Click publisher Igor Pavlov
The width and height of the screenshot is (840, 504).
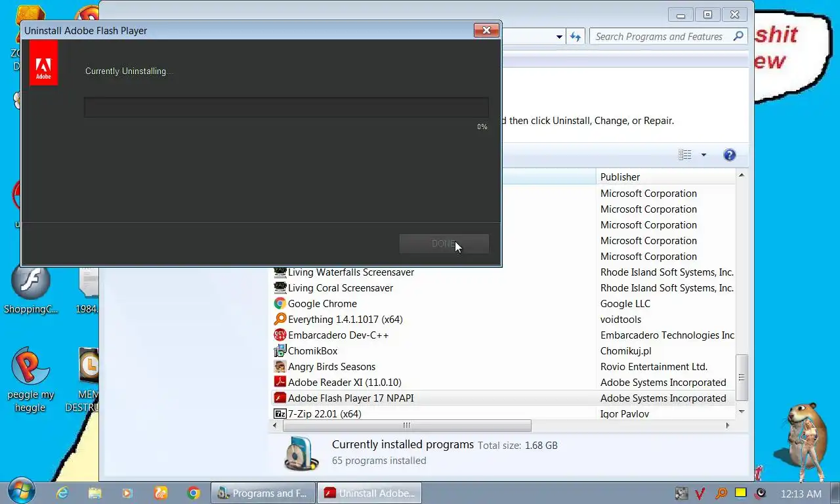[625, 413]
